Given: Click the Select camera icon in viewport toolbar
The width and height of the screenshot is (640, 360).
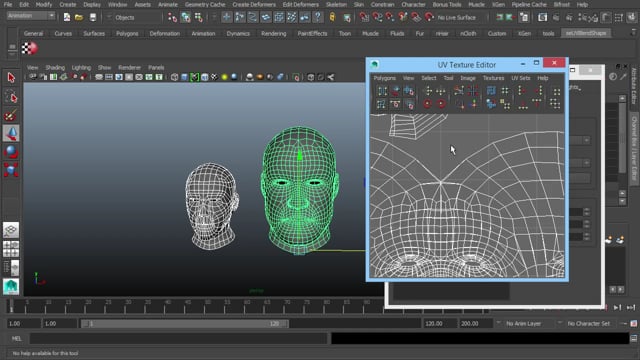Looking at the screenshot, I should (33, 77).
